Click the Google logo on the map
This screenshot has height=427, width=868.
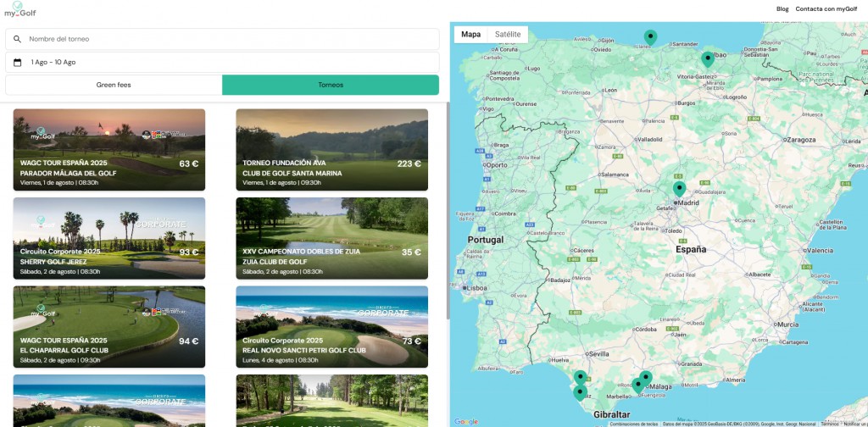(x=465, y=421)
